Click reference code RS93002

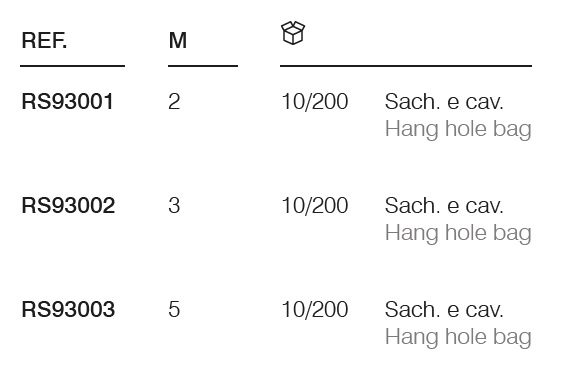(x=68, y=205)
